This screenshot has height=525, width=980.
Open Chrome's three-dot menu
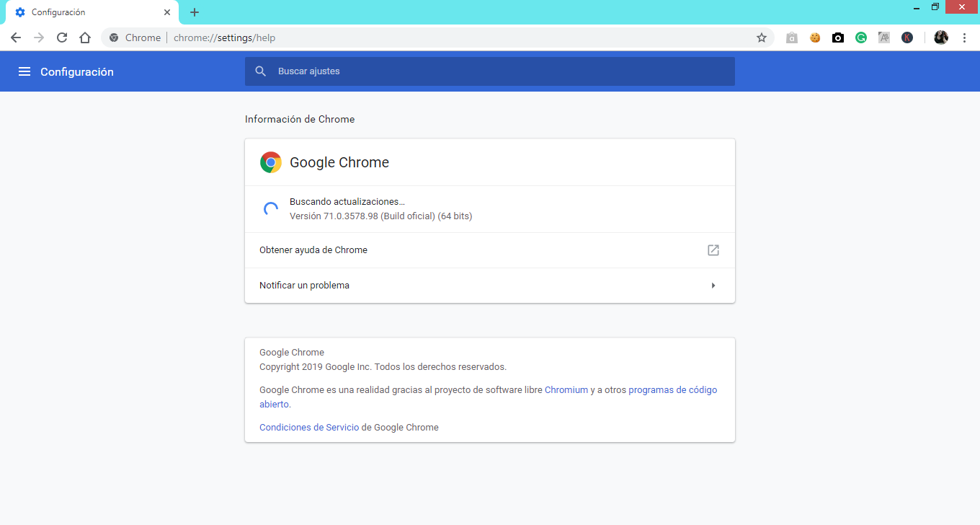[964, 37]
